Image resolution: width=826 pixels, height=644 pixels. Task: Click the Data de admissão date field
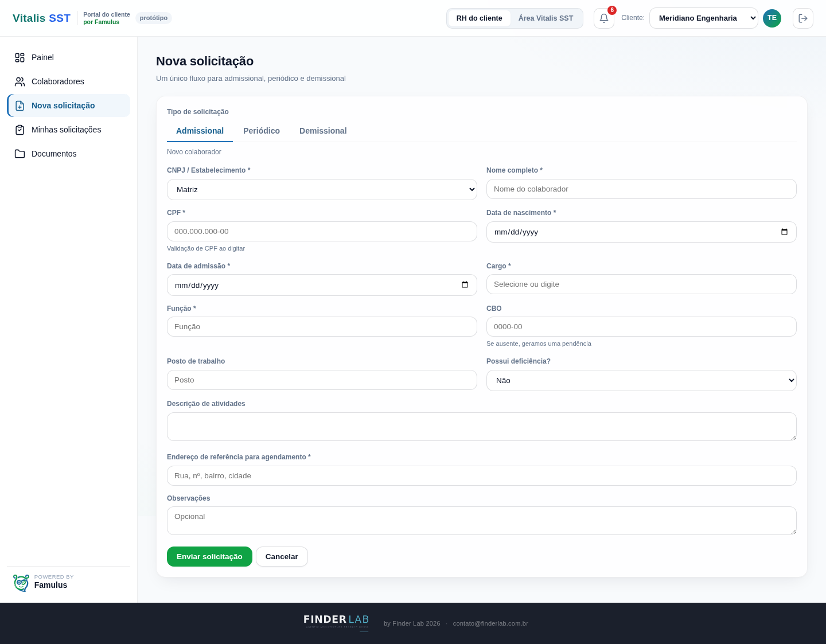(322, 285)
